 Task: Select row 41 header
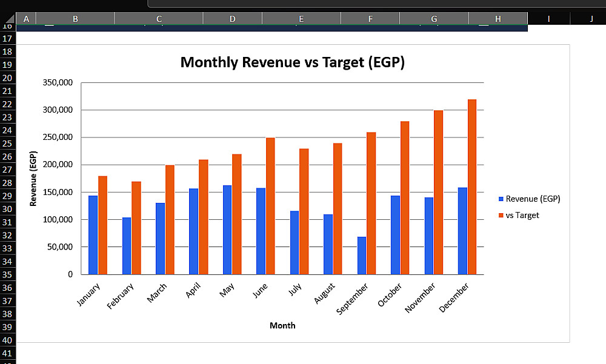(7, 354)
